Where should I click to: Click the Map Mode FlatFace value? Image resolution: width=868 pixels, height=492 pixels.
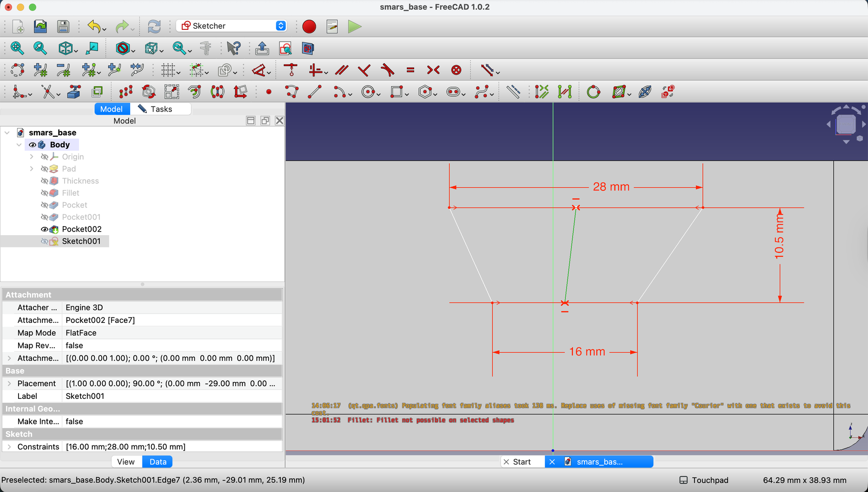[x=172, y=333]
